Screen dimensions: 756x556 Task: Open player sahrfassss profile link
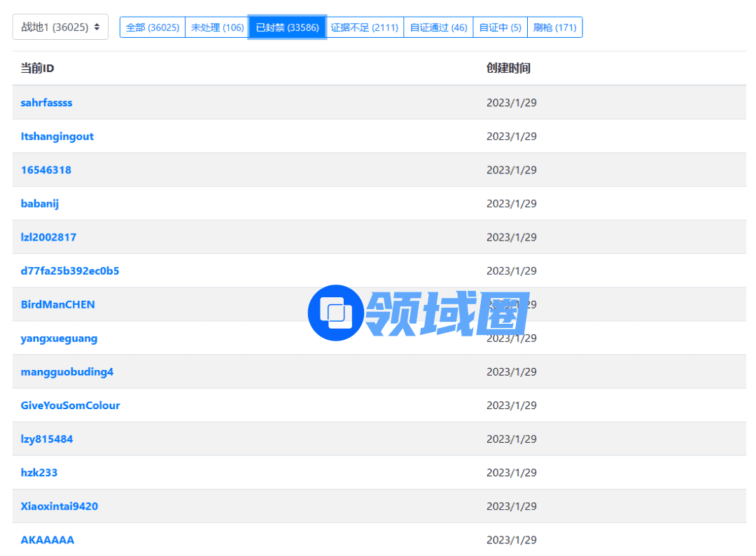pyautogui.click(x=46, y=103)
